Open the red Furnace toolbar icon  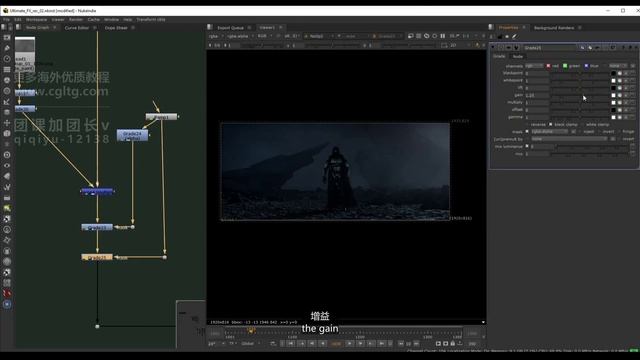(x=7, y=293)
